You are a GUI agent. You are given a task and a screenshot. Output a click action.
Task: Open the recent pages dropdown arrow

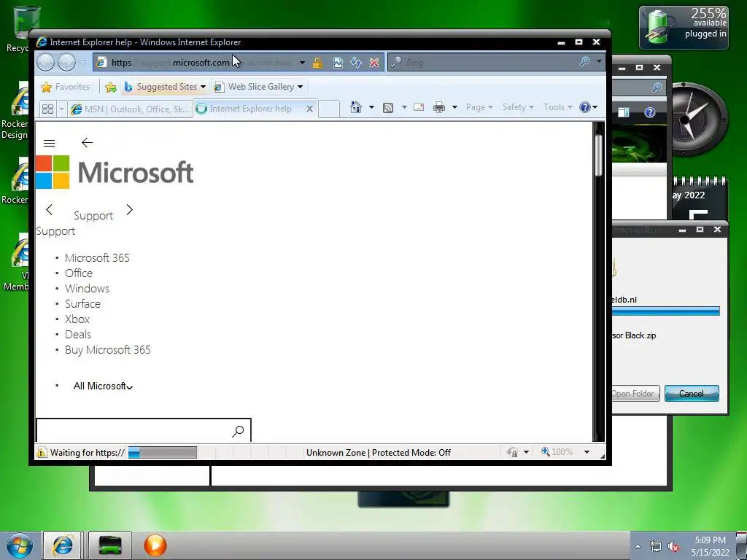click(83, 63)
